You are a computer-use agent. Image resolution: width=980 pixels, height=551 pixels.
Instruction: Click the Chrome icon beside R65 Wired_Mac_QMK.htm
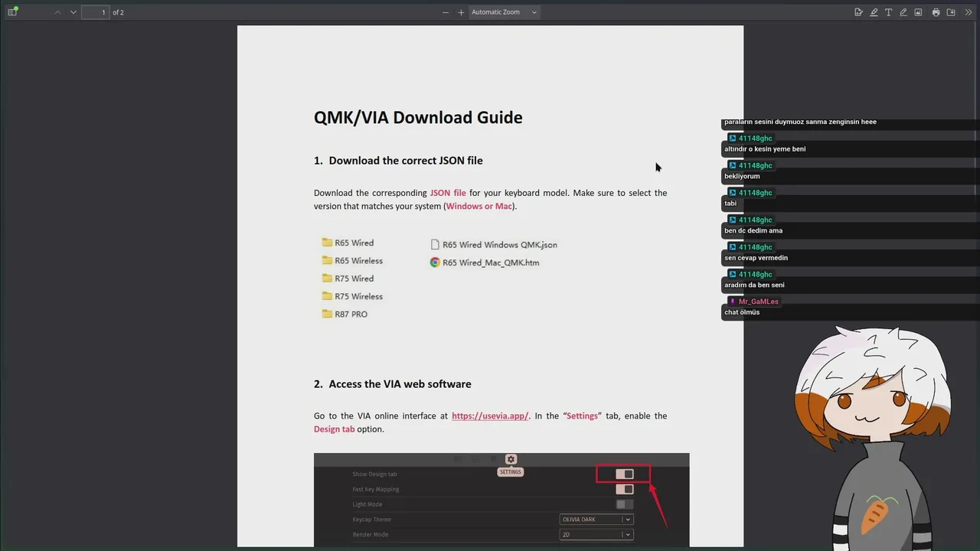point(435,262)
